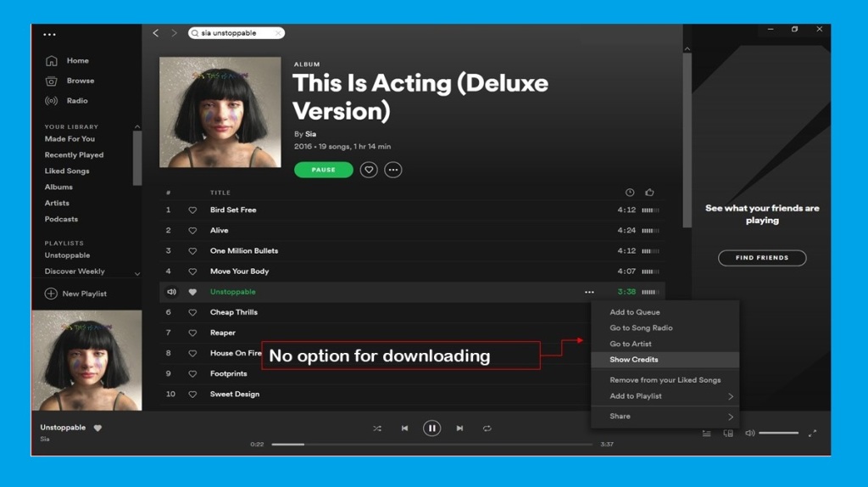Play the House On Fire track

[x=236, y=354]
